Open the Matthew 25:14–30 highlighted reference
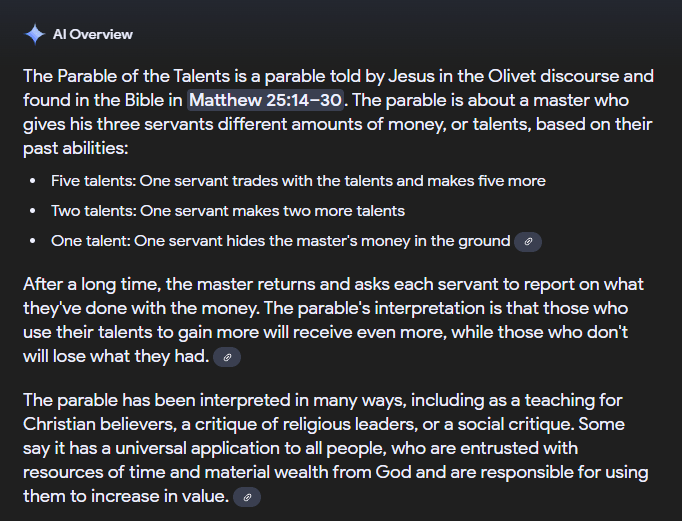The image size is (682, 521). pos(265,100)
